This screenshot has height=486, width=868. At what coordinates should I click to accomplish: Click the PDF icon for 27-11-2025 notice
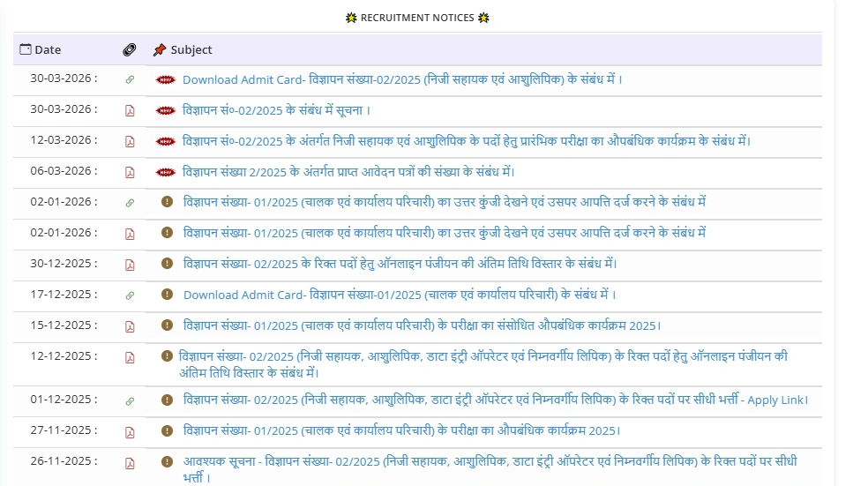point(130,431)
